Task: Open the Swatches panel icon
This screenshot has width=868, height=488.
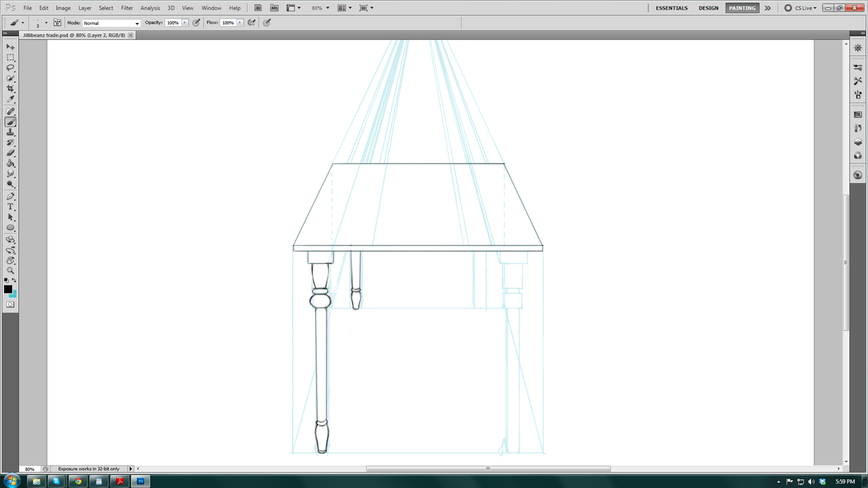Action: 858,115
